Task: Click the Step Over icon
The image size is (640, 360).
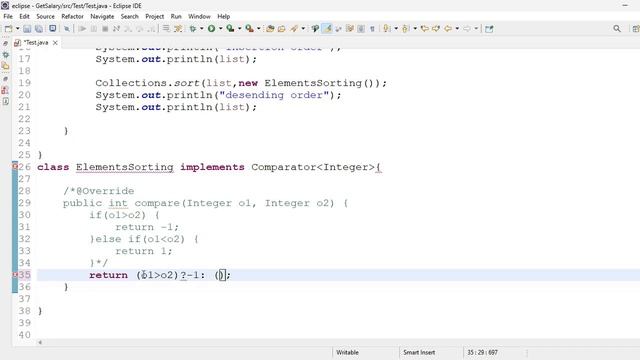Action: [140, 29]
